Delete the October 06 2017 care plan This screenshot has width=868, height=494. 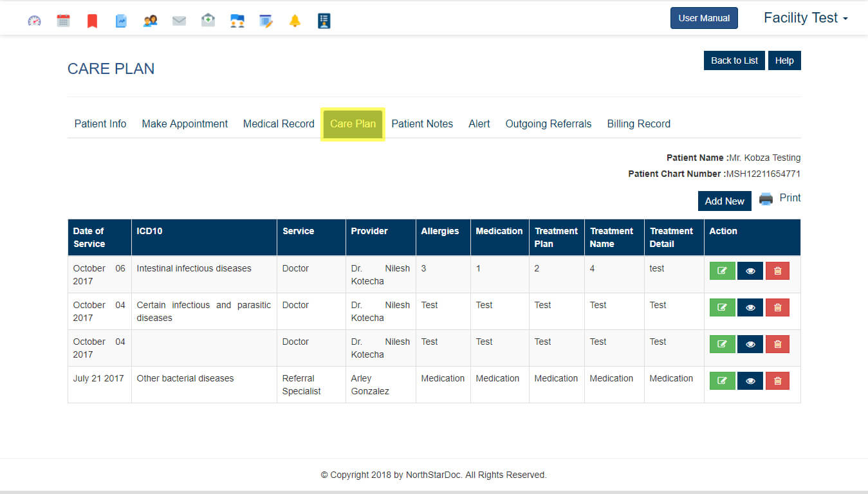(x=777, y=271)
